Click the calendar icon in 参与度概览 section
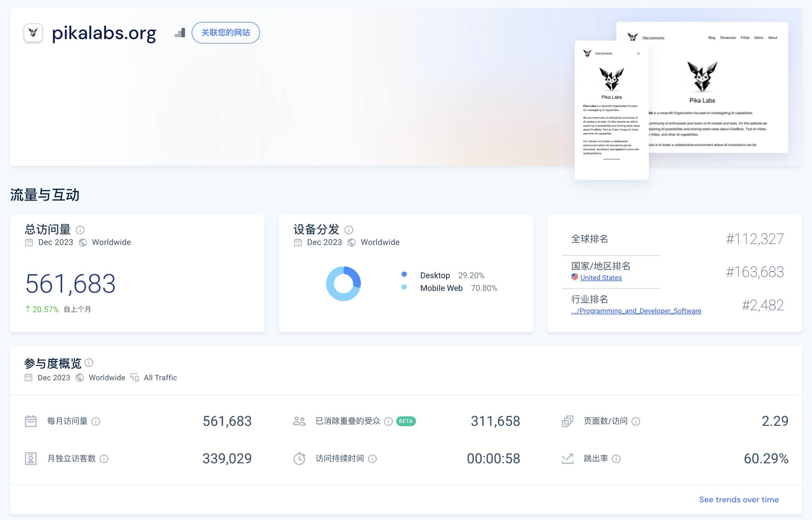812x520 pixels. pyautogui.click(x=28, y=377)
